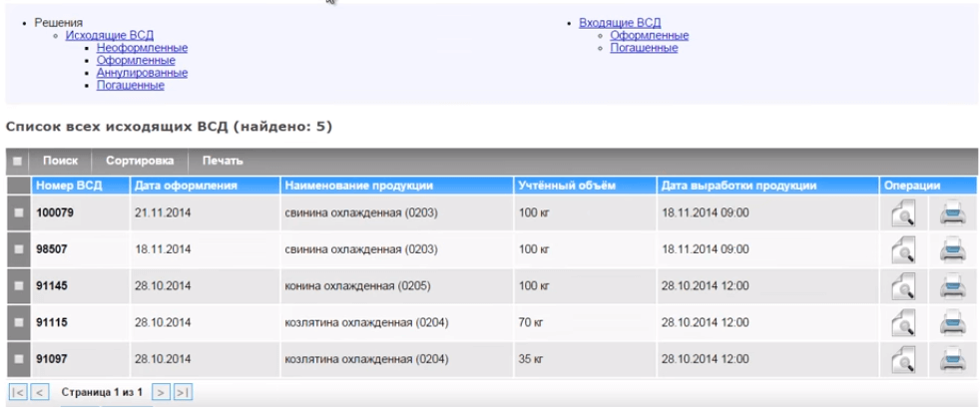Open the Сортировка toolbar option
Viewport: 980px width, 407px height.
click(140, 162)
